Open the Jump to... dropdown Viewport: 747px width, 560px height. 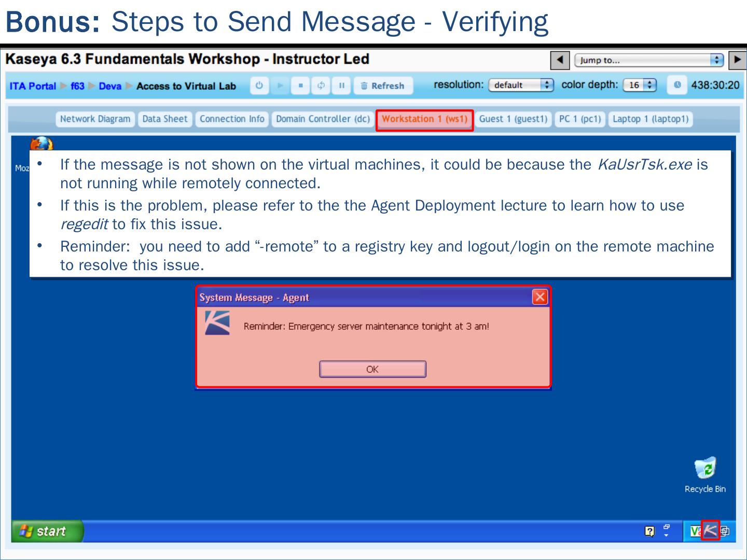[x=648, y=60]
